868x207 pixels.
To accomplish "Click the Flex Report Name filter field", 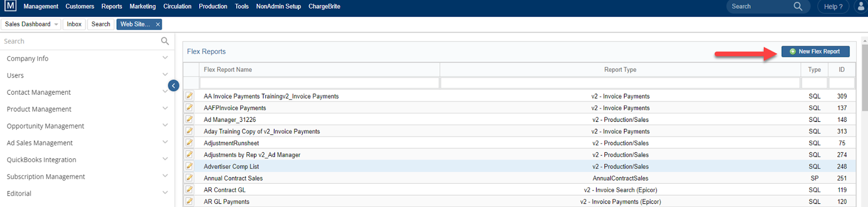I will (319, 83).
